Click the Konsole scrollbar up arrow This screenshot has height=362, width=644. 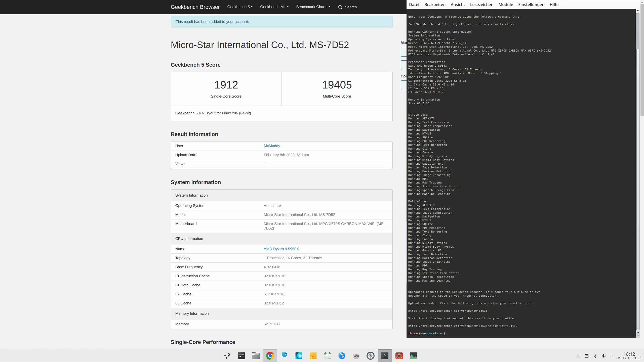(638, 11)
